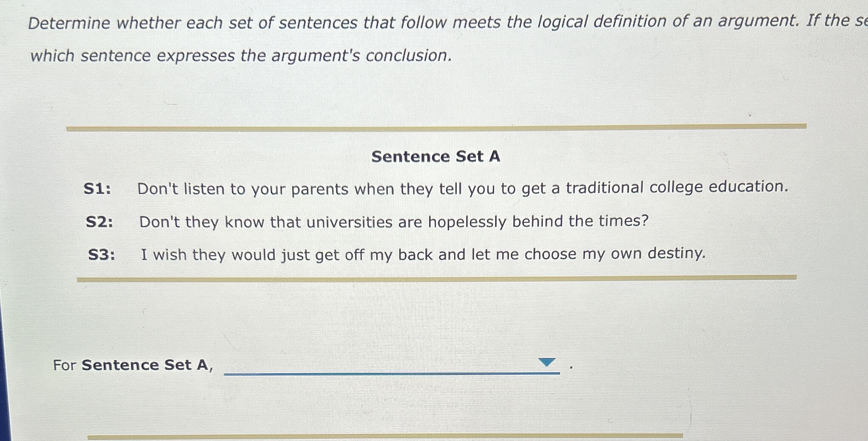Open the Sentence Set A answer dropdown arrow
The image size is (868, 441).
(x=546, y=362)
